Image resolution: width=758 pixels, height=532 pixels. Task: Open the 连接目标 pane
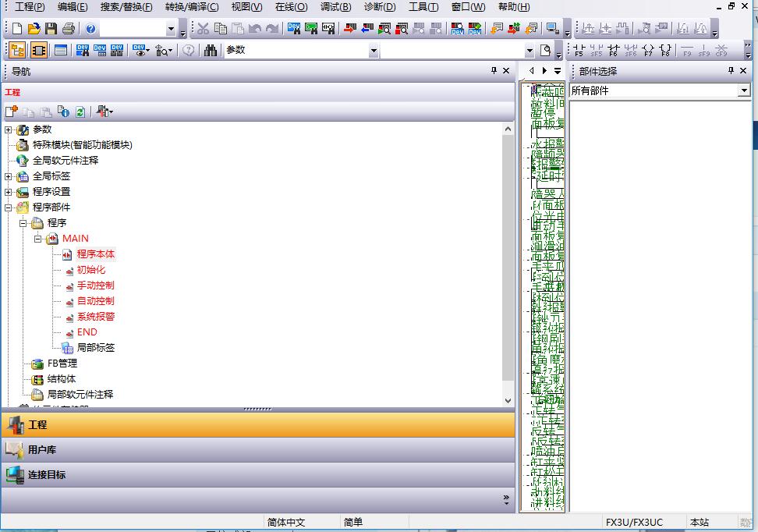(47, 474)
